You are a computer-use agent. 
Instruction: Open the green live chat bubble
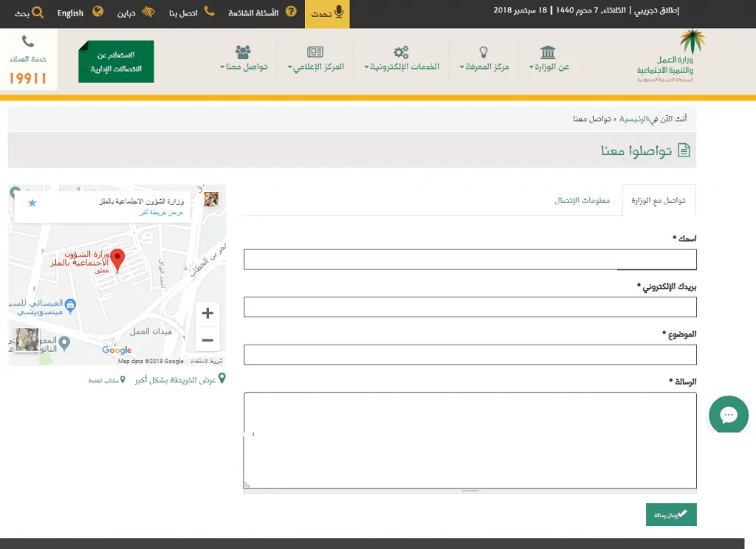tap(729, 415)
